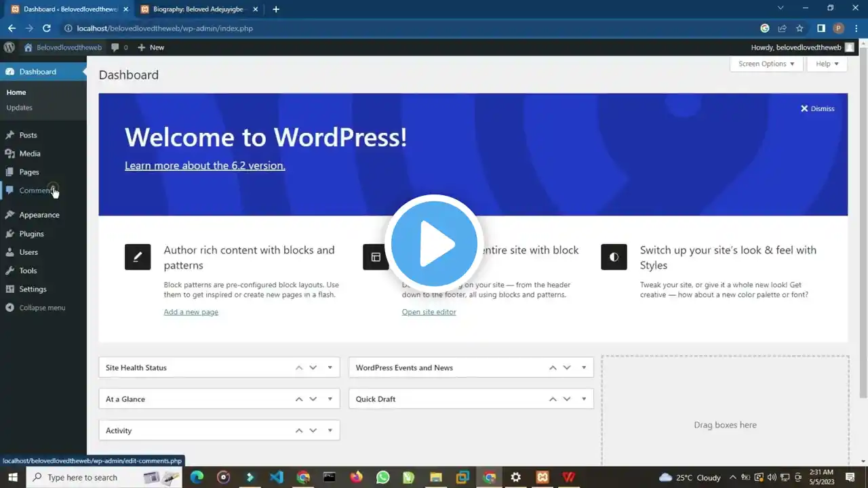The image size is (868, 488).
Task: Click Learn more about the 6.2 version
Action: (x=205, y=165)
